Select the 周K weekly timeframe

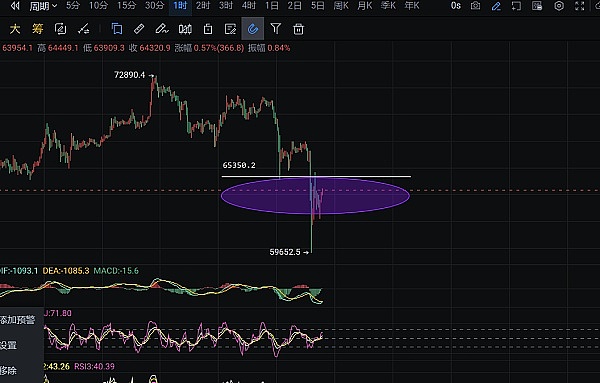click(x=341, y=6)
